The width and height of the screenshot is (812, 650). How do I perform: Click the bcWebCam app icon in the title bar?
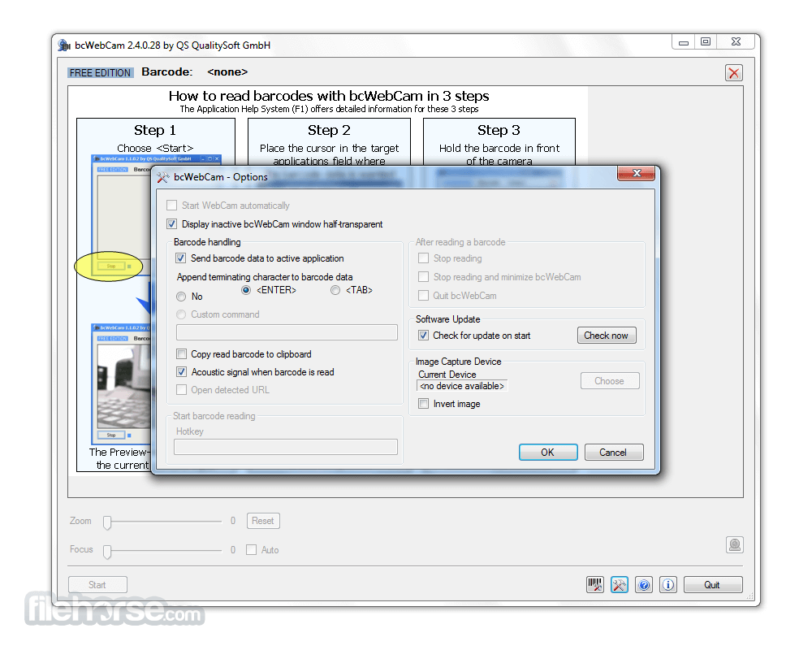[64, 45]
